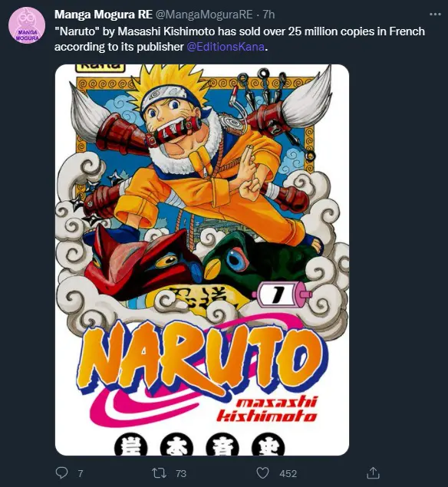Click the reply count 7
Viewport: 448px width, 487px height.
coord(80,473)
